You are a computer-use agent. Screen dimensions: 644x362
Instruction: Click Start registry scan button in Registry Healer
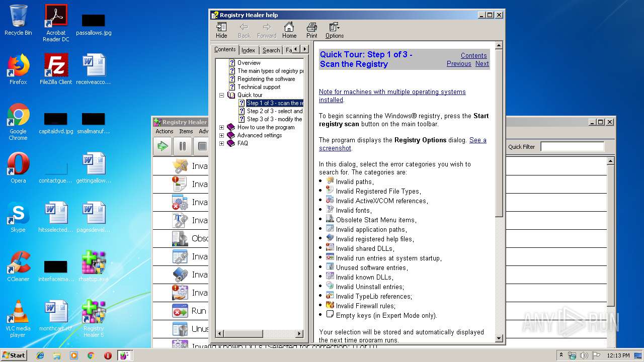click(163, 146)
